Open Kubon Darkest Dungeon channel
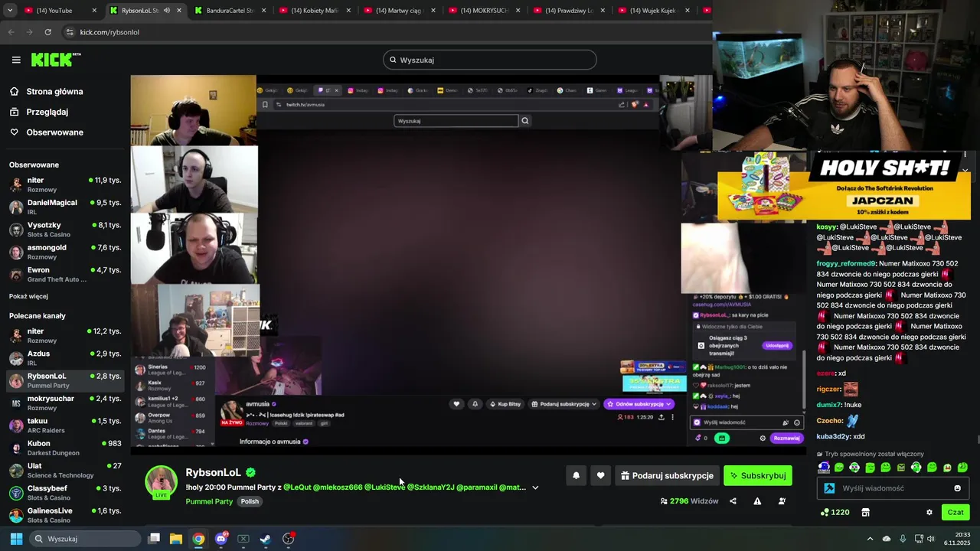The image size is (980, 551). click(65, 448)
